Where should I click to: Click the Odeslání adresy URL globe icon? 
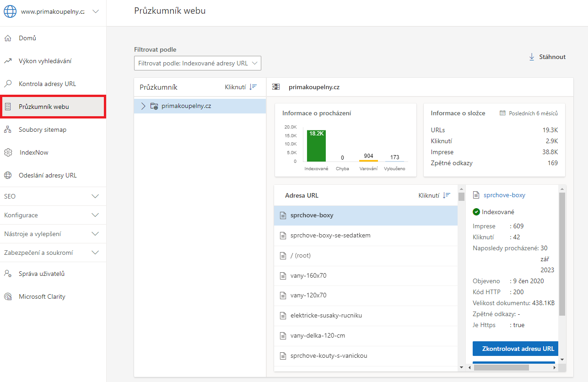coord(8,175)
